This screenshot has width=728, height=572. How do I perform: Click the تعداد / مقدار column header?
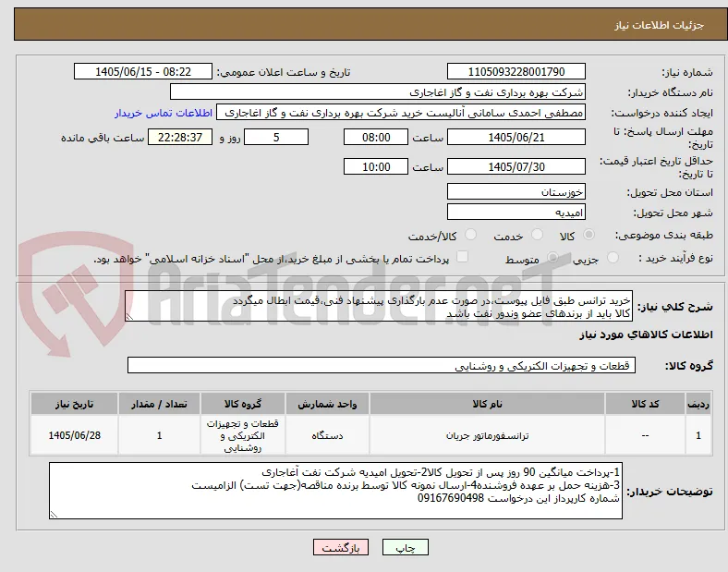pyautogui.click(x=159, y=404)
